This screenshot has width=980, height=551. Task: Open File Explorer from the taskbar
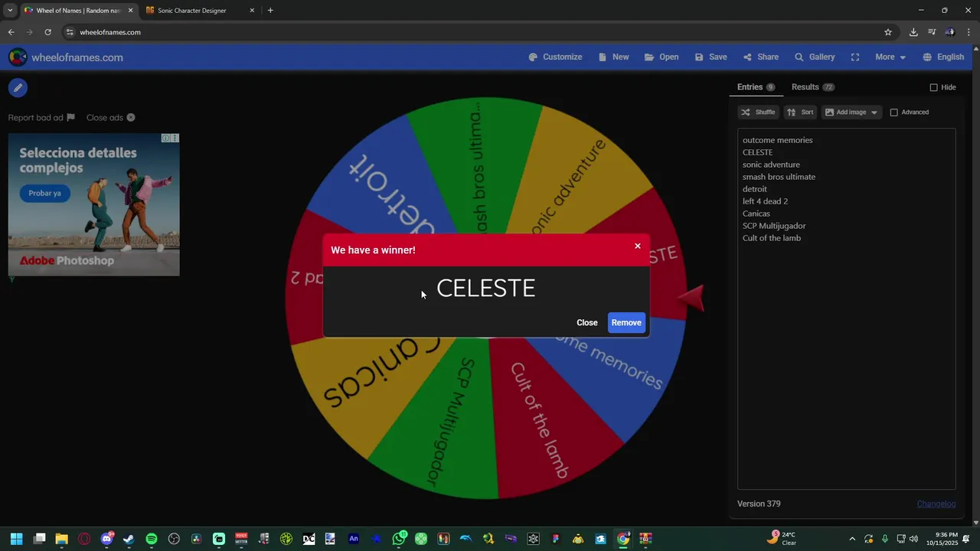tap(61, 539)
